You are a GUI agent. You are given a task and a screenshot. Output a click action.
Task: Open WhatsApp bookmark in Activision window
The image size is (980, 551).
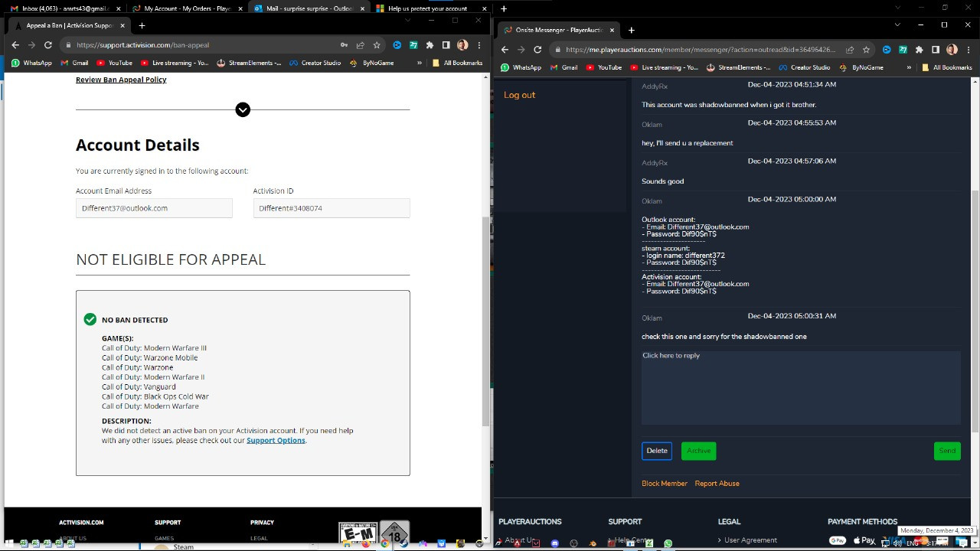(x=31, y=63)
